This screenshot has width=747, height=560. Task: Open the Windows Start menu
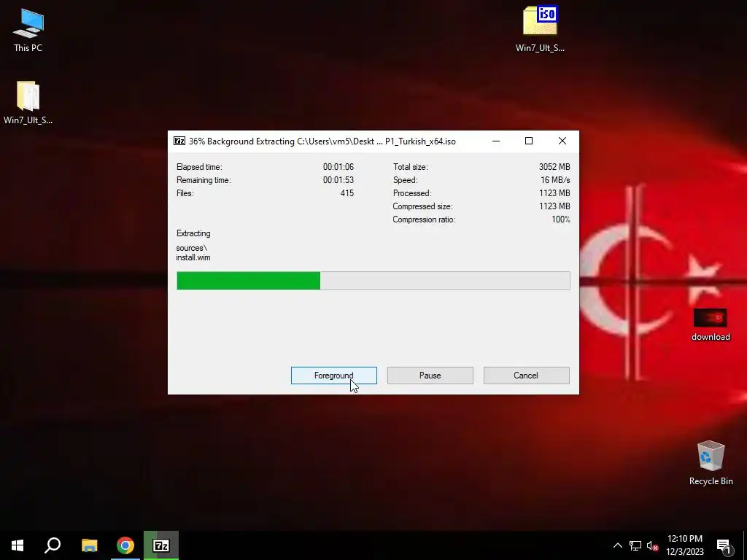coord(18,545)
